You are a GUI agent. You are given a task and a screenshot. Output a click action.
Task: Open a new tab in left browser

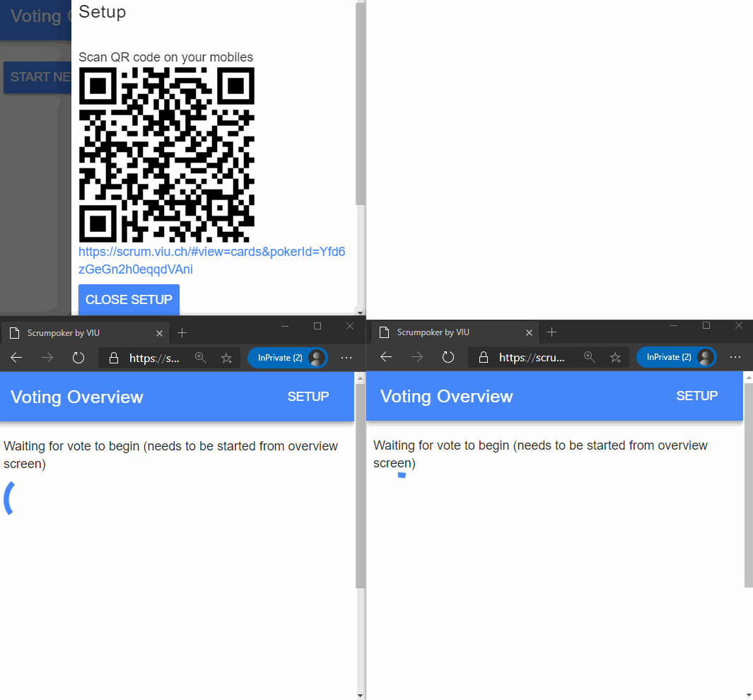pyautogui.click(x=182, y=332)
